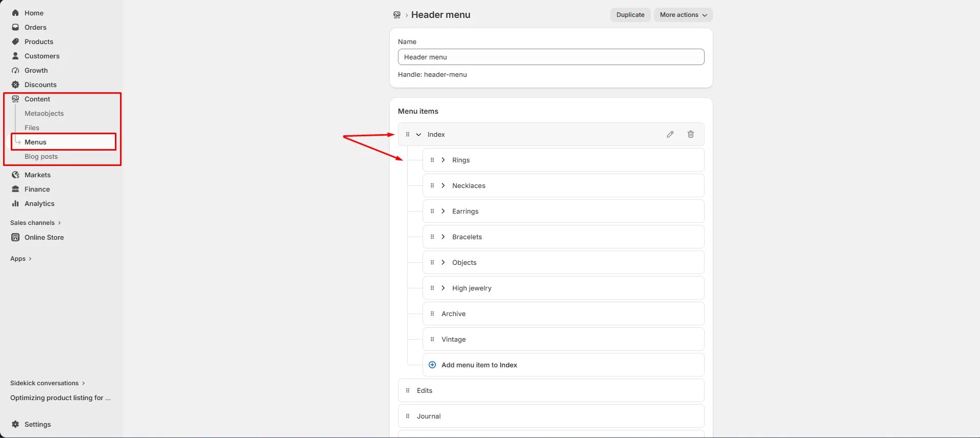Click the Handle: header-menu text

pyautogui.click(x=432, y=74)
